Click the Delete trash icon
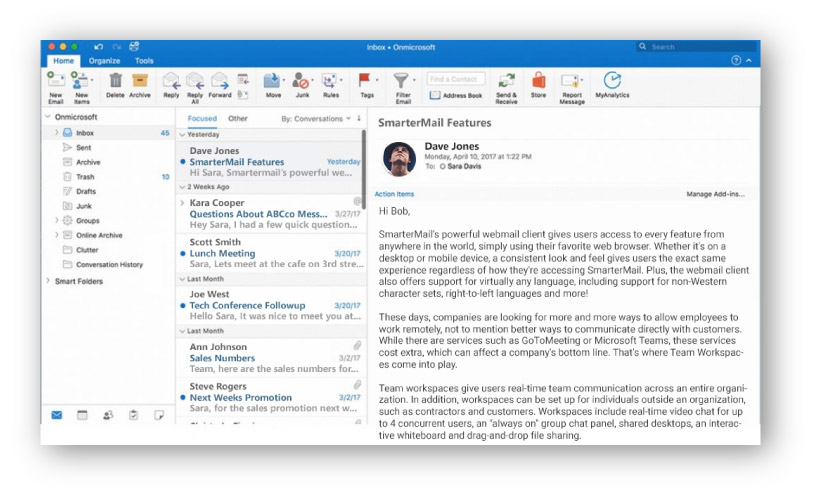This screenshot has height=495, width=816. click(115, 80)
